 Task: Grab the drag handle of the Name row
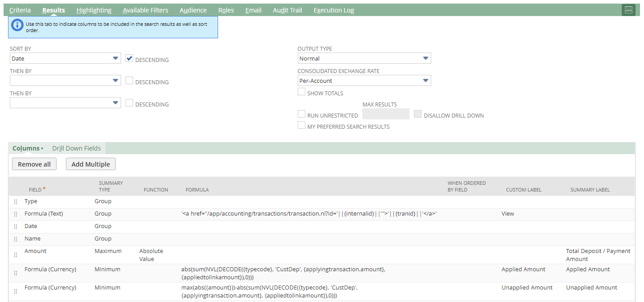[16, 239]
